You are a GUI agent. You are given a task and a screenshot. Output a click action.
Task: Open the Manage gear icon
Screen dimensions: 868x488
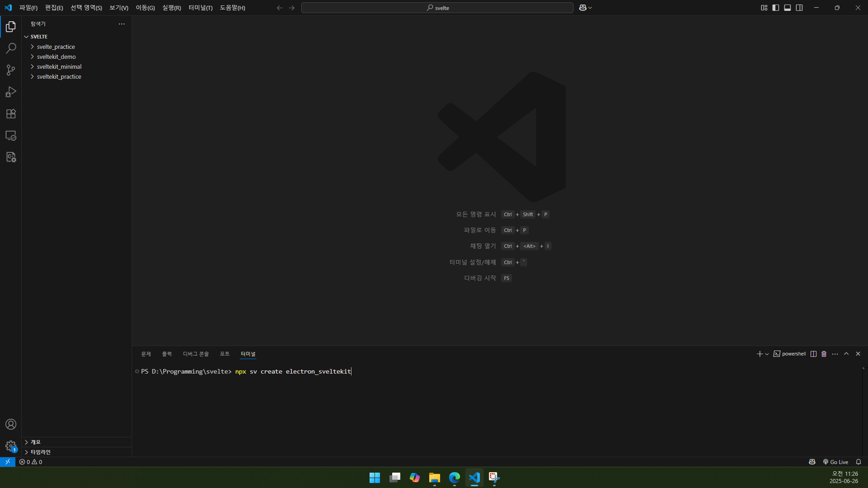click(x=11, y=446)
